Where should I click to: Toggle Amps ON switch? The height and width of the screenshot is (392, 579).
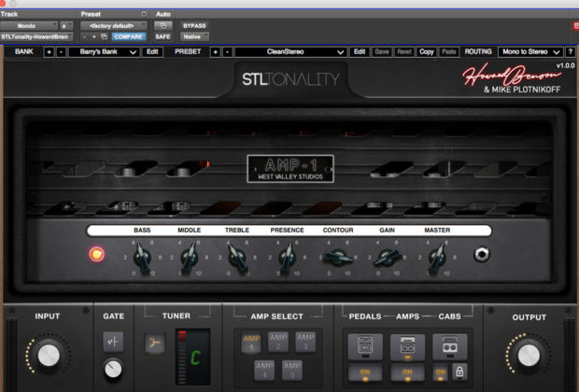click(407, 372)
